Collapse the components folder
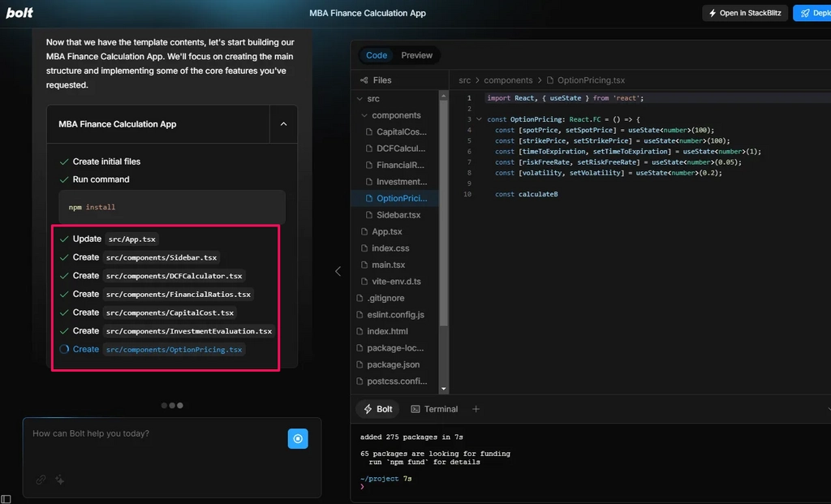The height and width of the screenshot is (504, 831). (x=364, y=115)
